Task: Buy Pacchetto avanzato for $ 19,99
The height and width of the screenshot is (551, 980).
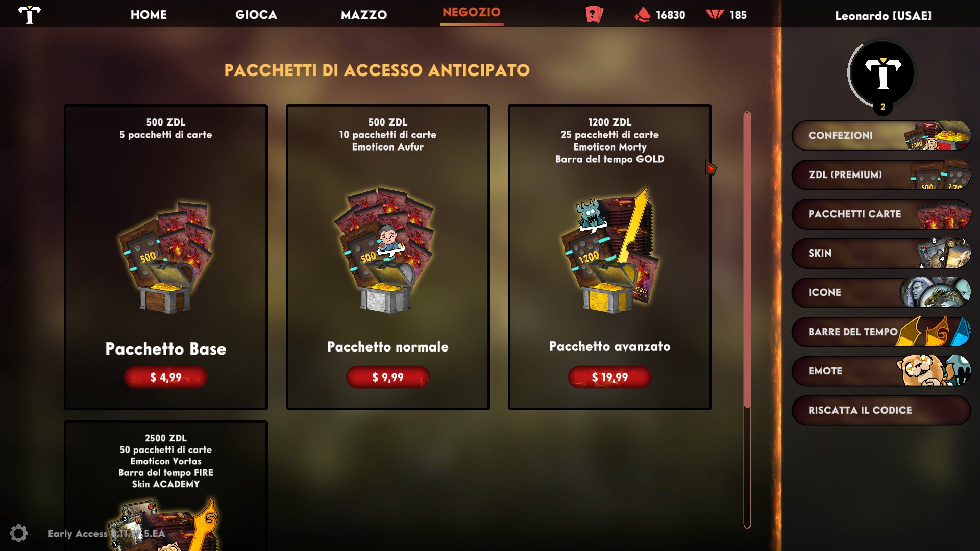Action: [x=610, y=377]
